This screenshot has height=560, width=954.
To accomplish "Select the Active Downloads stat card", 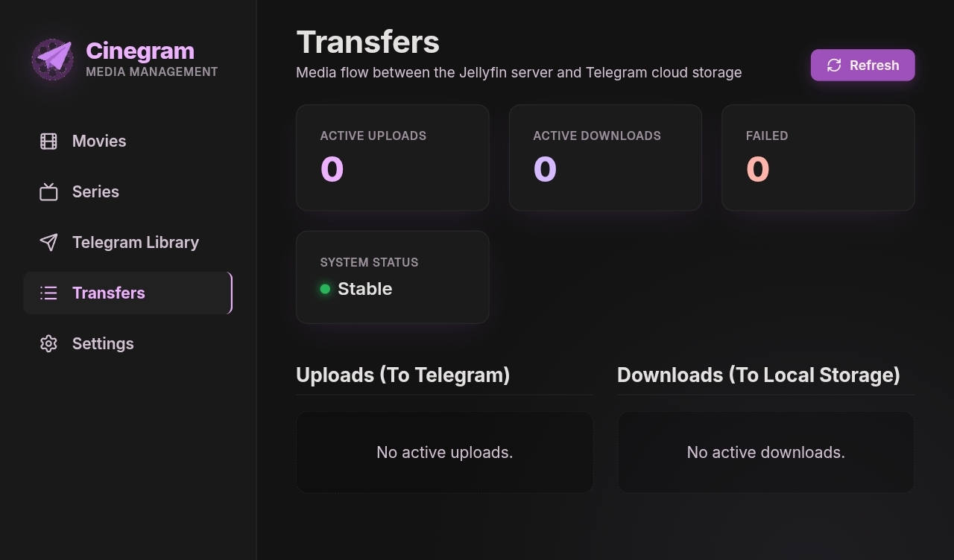I will pyautogui.click(x=605, y=158).
